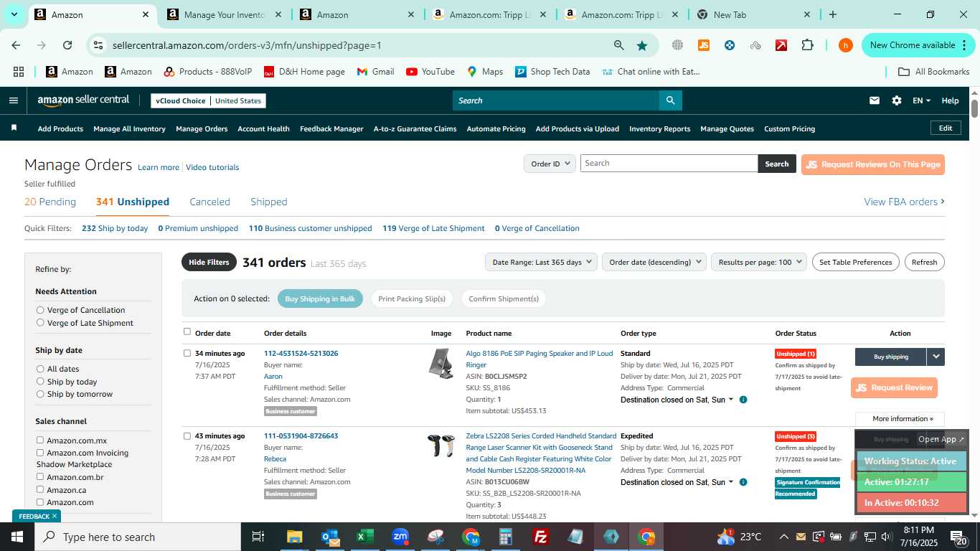Screen dimensions: 980x551
Task: Reload the page with the refresh icon
Action: (67, 45)
